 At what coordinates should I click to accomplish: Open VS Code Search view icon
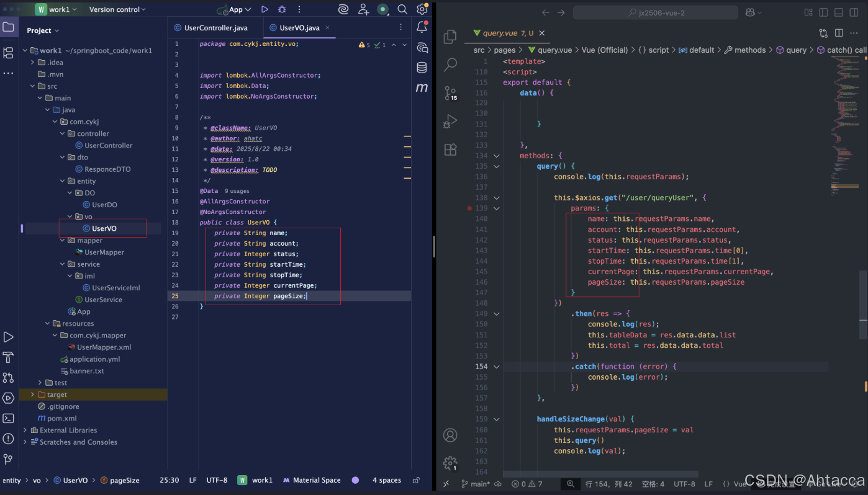pos(451,64)
